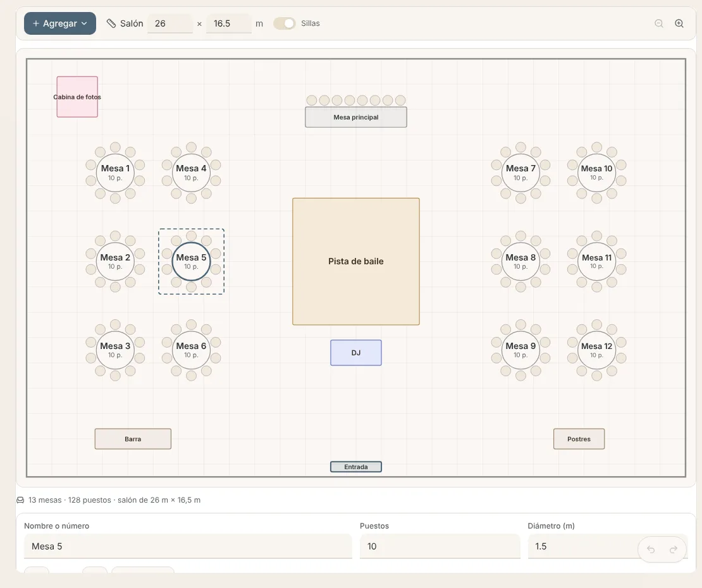The height and width of the screenshot is (588, 702).
Task: Select the Mesa principal table
Action: pos(356,117)
